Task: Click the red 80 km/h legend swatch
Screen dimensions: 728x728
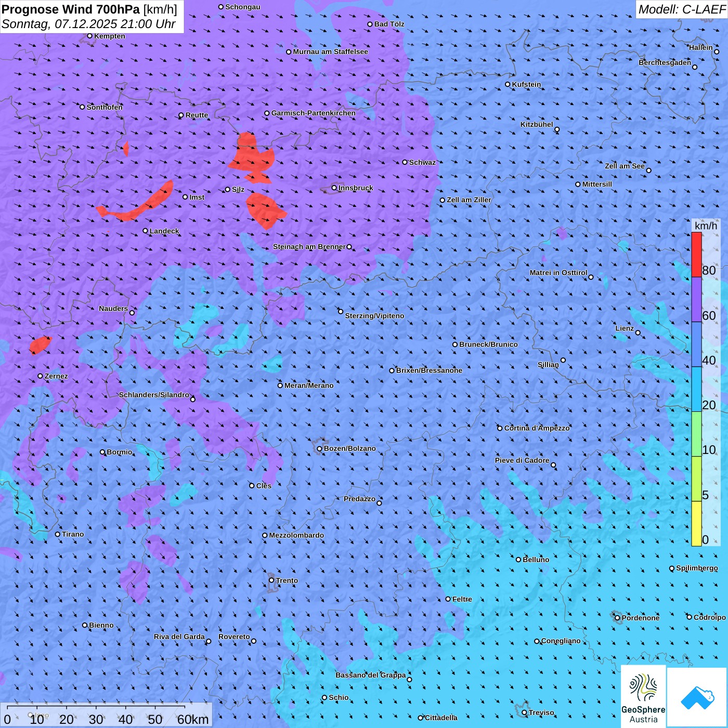Action: coord(696,255)
